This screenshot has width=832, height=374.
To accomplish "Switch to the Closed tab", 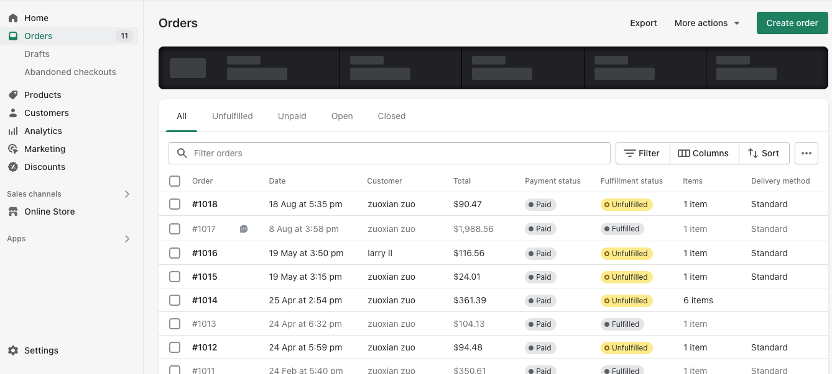I will tap(392, 116).
